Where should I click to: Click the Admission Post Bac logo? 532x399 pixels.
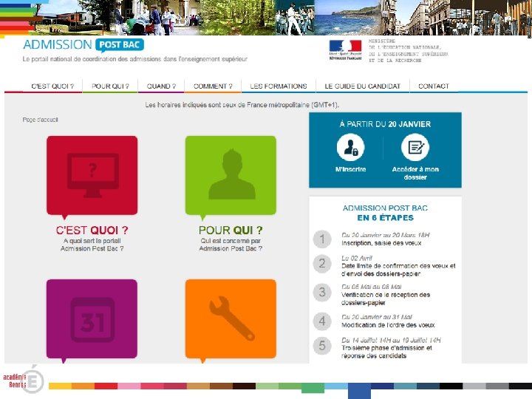point(83,45)
